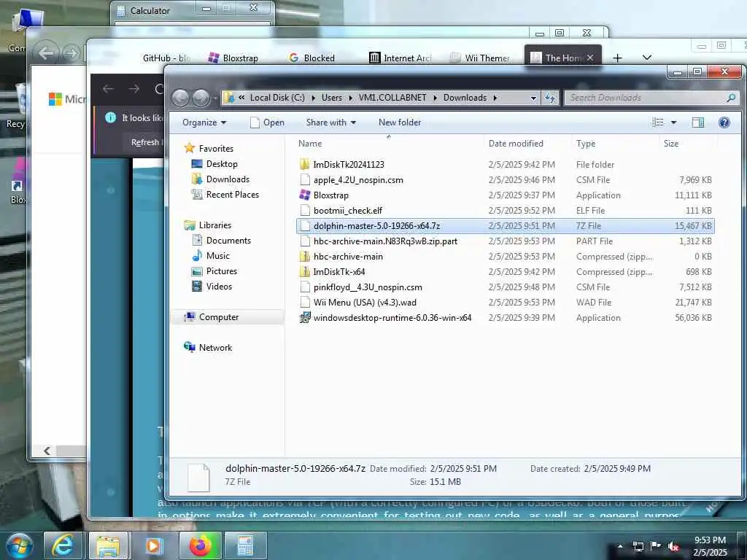Expand arrow after Downloads in breadcrumb

495,98
